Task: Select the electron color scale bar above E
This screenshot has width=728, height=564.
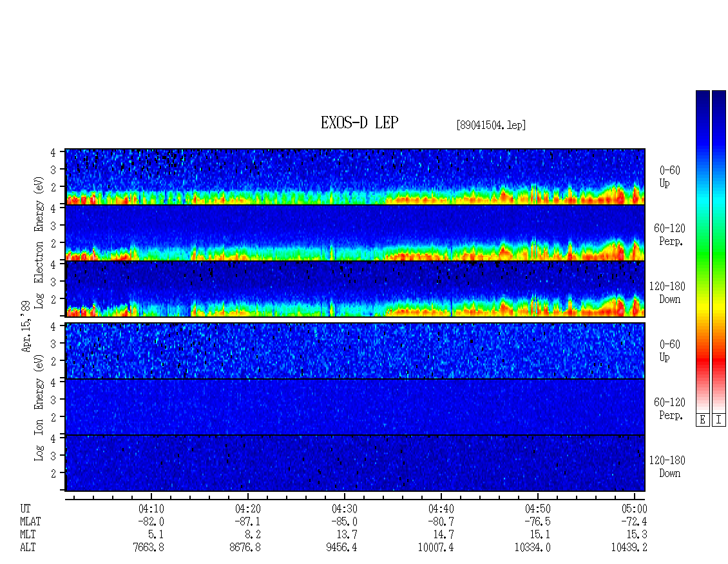Action: (x=702, y=251)
